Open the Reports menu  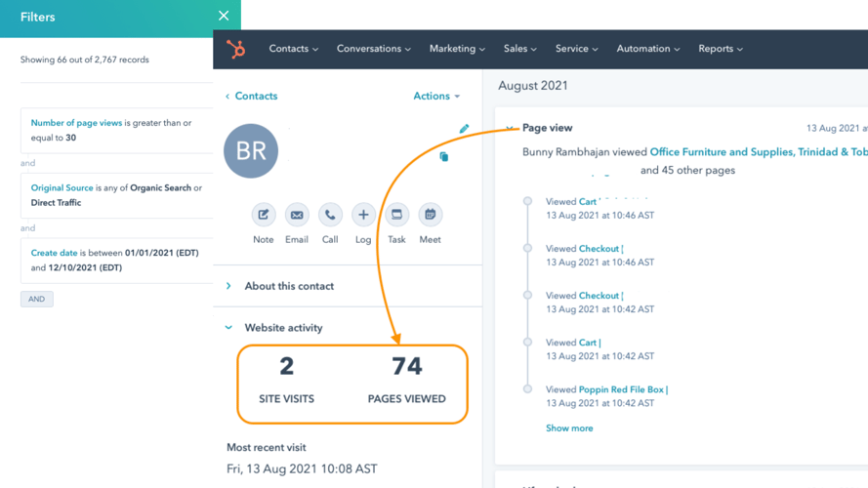point(721,49)
